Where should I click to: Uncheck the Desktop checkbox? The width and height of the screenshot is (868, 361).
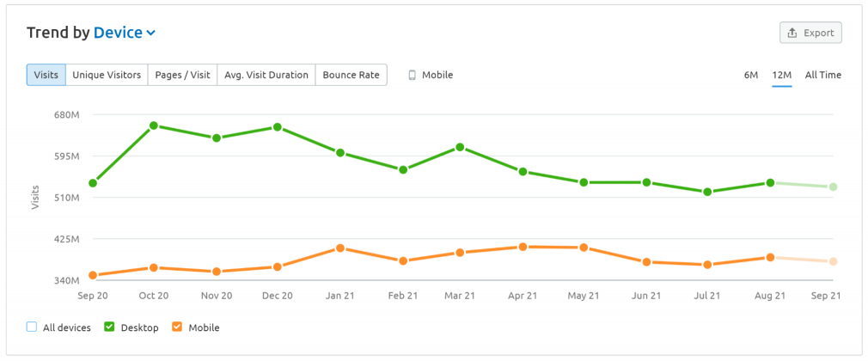pos(110,327)
